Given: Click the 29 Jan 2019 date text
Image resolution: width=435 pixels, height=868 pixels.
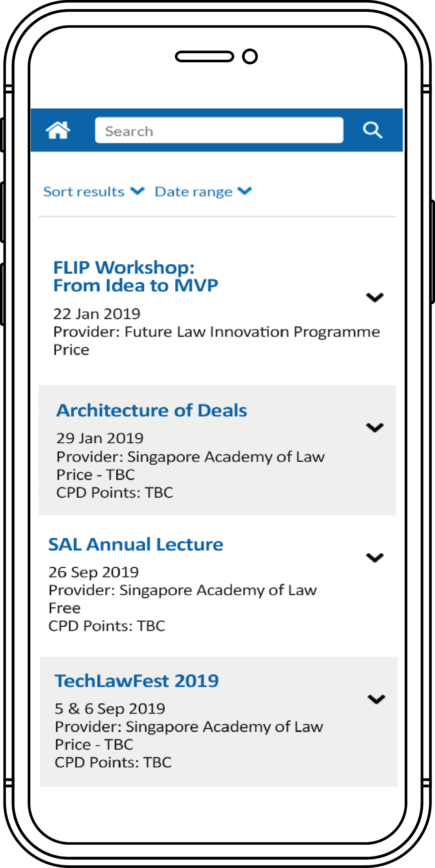Looking at the screenshot, I should pyautogui.click(x=100, y=438).
